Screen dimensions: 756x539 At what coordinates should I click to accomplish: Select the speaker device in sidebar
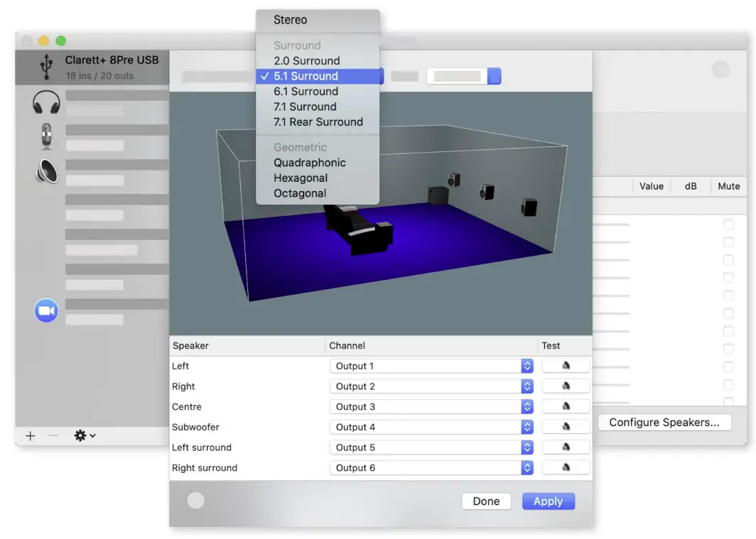(46, 171)
